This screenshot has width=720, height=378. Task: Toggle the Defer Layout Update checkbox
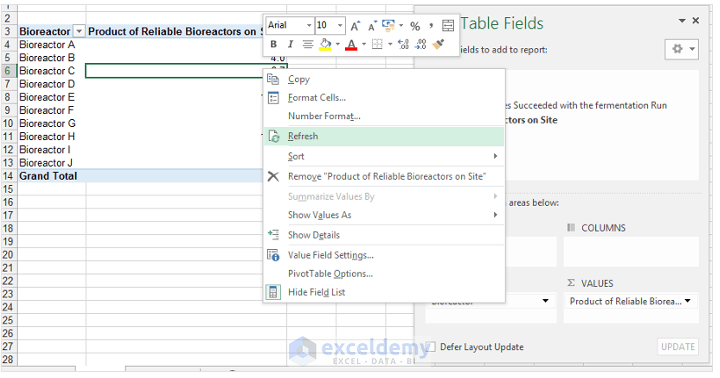click(431, 347)
